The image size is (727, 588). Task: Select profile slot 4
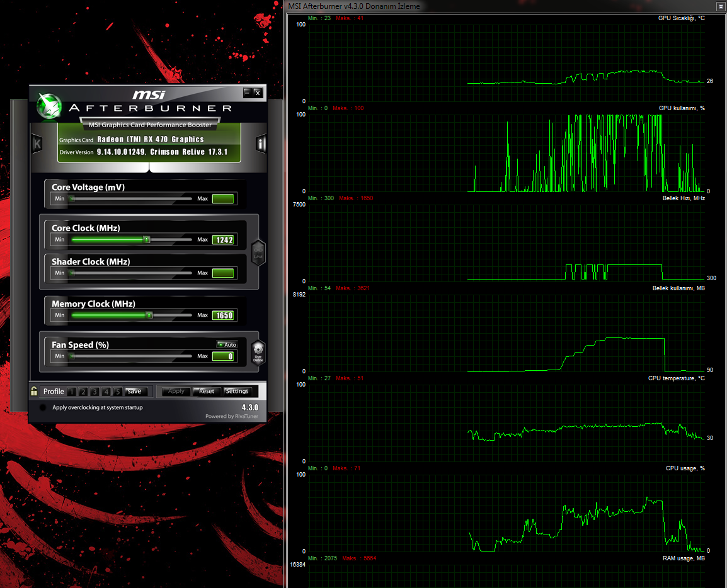click(x=106, y=392)
